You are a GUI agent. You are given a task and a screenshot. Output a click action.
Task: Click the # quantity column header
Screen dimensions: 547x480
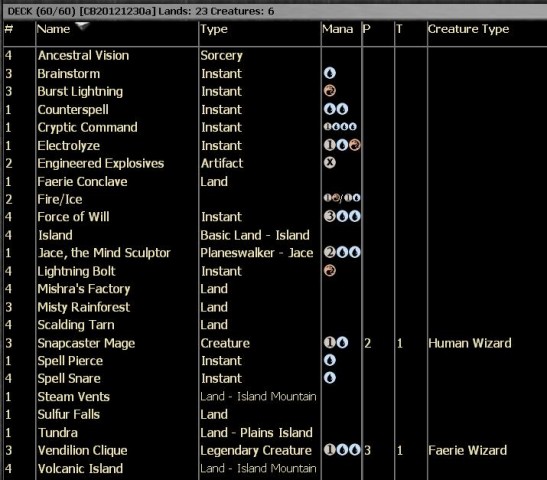[x=9, y=29]
